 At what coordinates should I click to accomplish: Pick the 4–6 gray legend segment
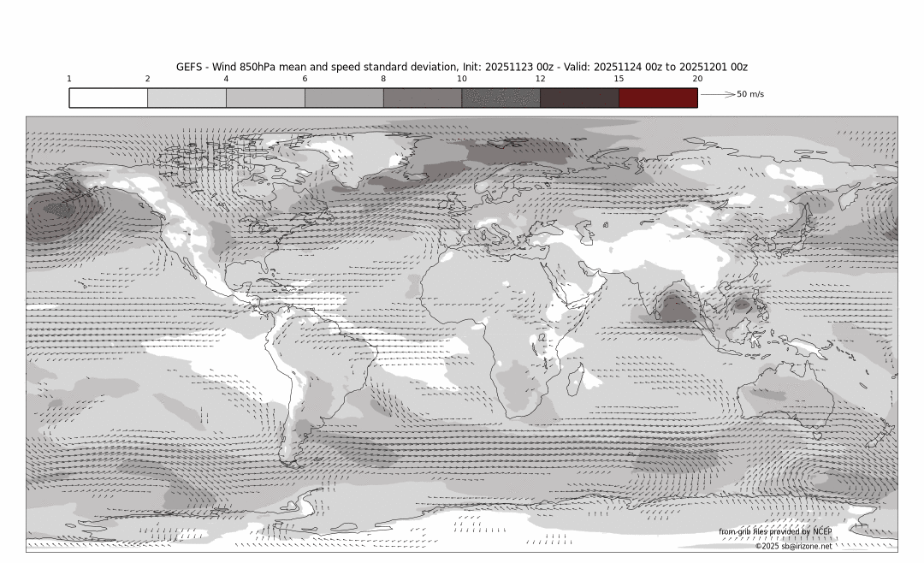[x=265, y=98]
